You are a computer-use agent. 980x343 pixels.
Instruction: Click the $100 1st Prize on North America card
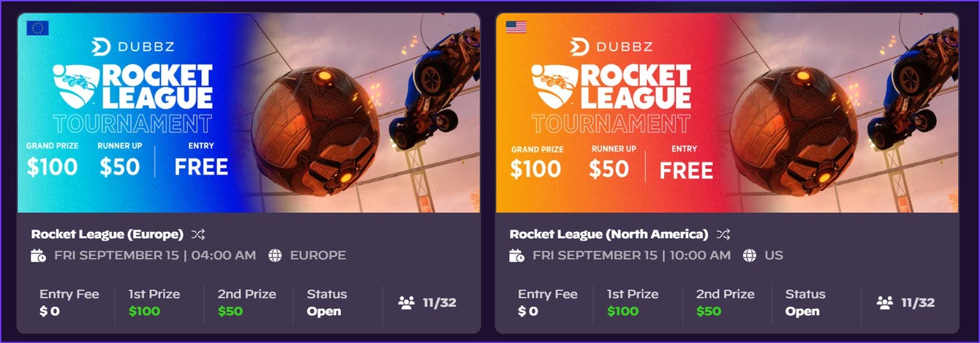pyautogui.click(x=622, y=311)
